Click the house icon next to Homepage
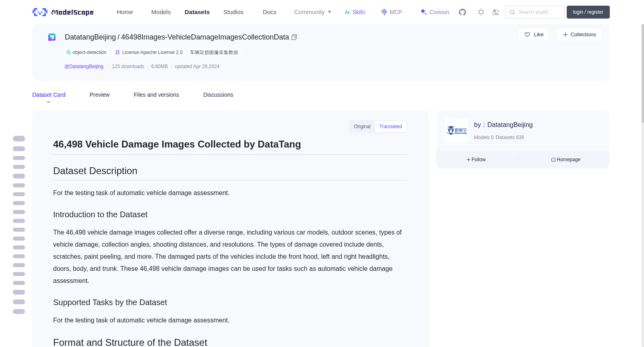 pos(553,160)
